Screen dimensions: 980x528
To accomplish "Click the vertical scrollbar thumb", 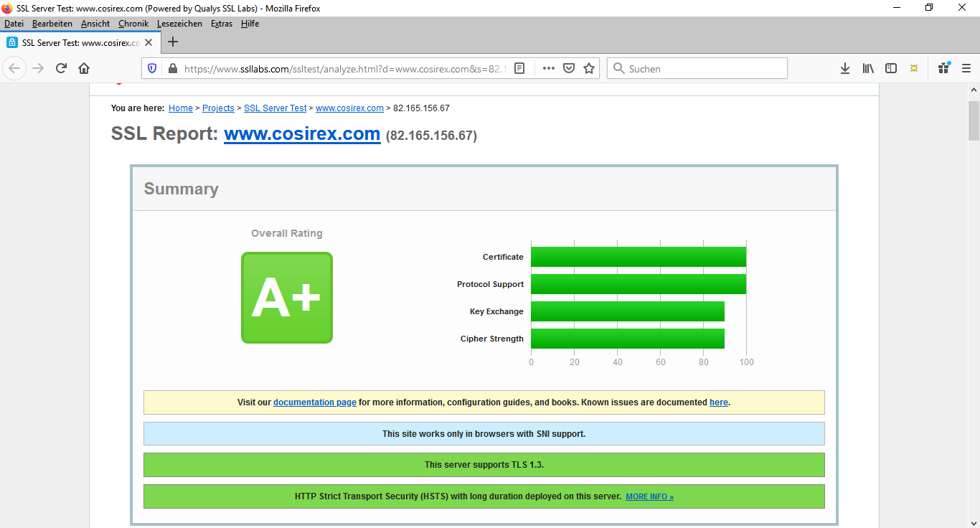I will (x=974, y=121).
